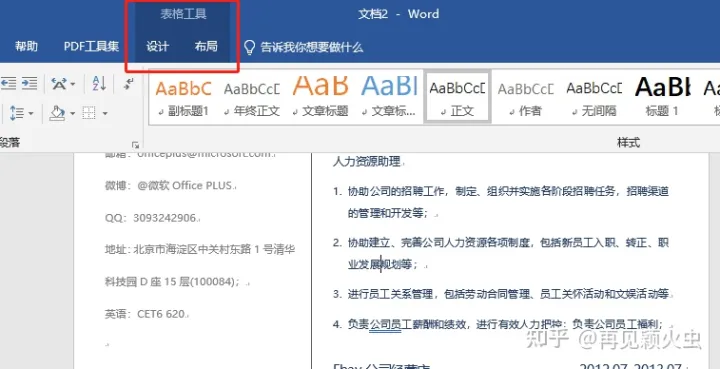Image resolution: width=720 pixels, height=369 pixels.
Task: Click the QQ: 3093242906 line
Action: point(151,218)
